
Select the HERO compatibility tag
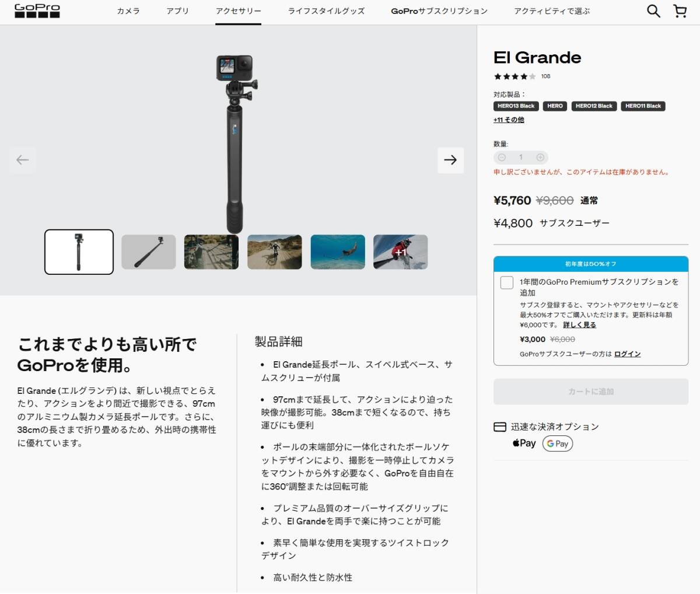pos(555,106)
